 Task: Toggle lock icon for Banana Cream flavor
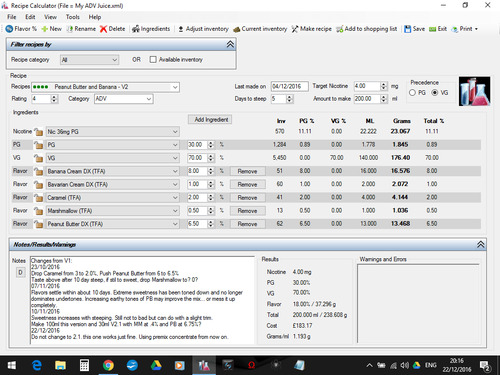coord(38,171)
